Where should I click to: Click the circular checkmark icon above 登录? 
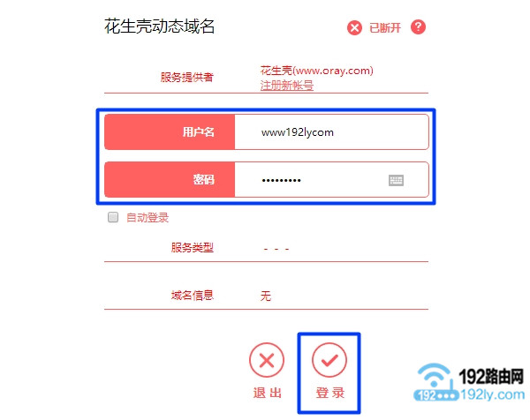click(329, 360)
